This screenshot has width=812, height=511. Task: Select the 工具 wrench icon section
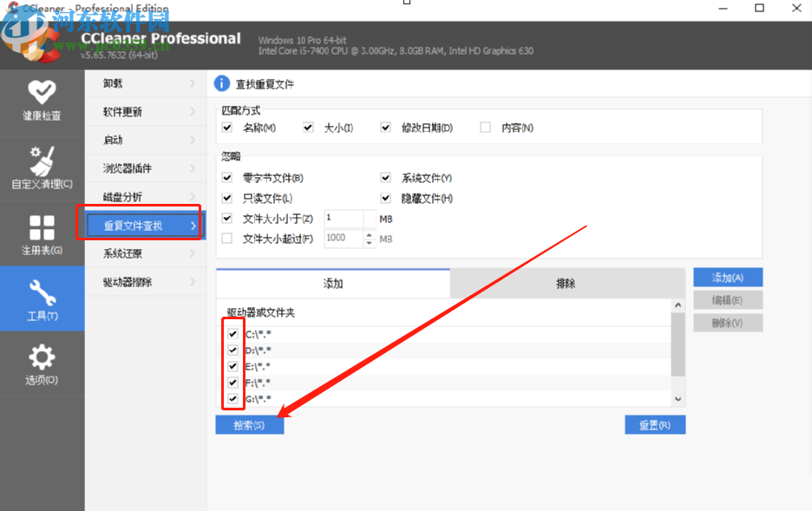[x=42, y=298]
